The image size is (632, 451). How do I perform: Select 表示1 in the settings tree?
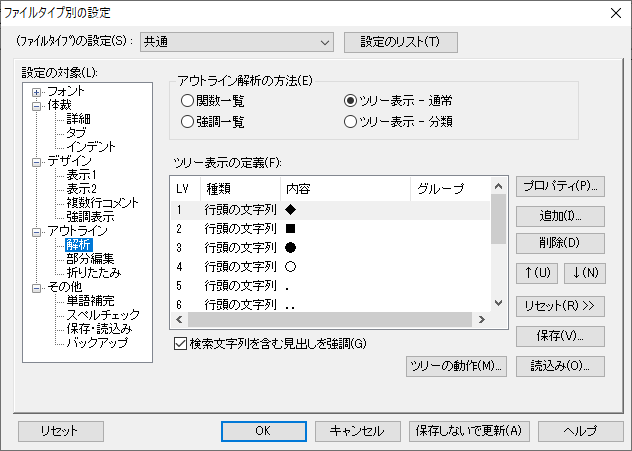tap(81, 175)
